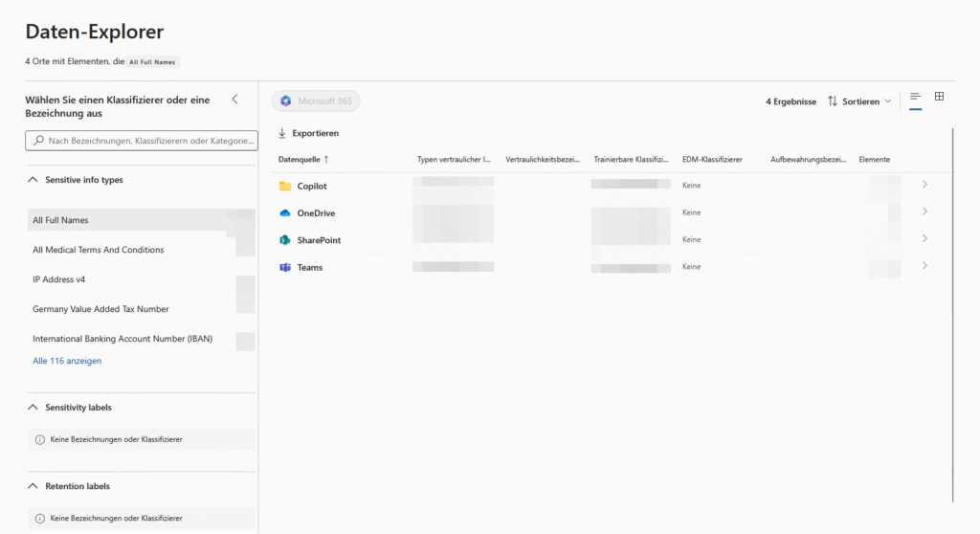This screenshot has height=534, width=980.
Task: Open the SharePoint row chevron
Action: pyautogui.click(x=924, y=239)
